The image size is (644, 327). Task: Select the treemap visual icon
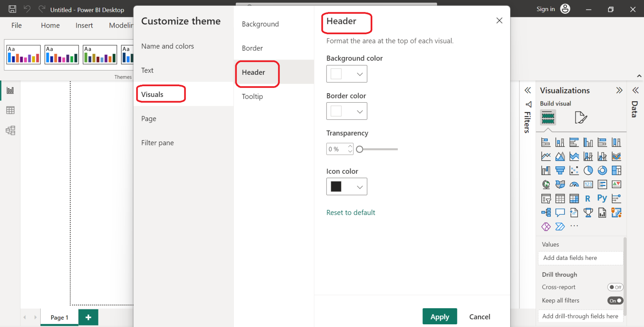tap(616, 171)
